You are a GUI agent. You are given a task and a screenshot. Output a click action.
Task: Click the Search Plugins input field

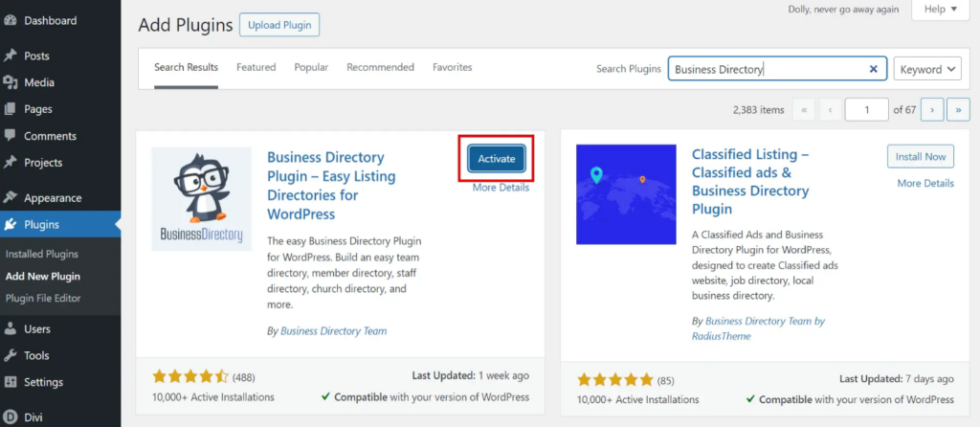coord(766,69)
